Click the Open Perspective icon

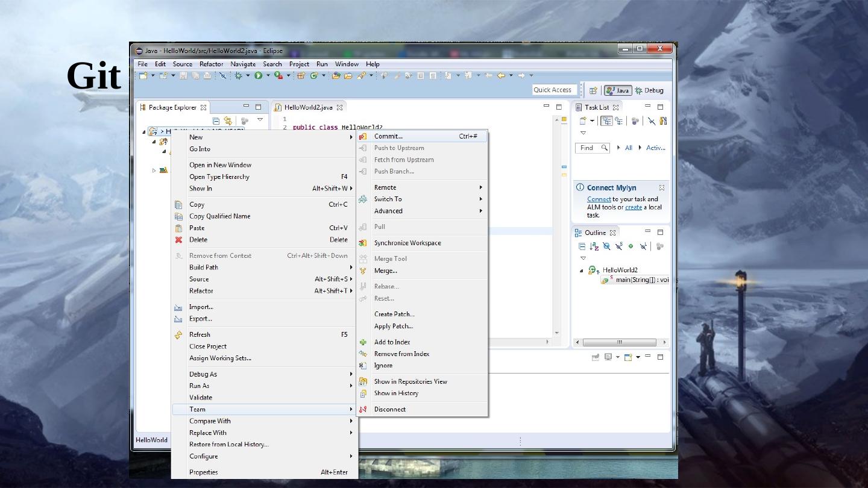593,90
